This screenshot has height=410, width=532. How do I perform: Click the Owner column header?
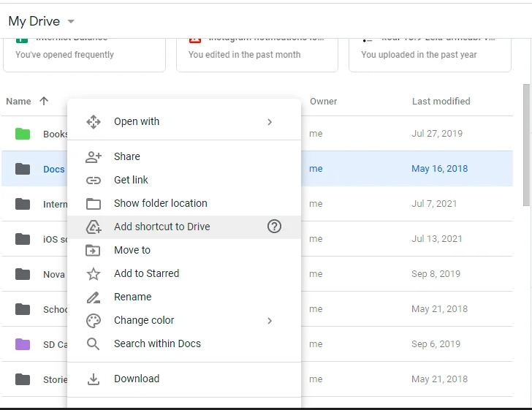(x=323, y=102)
